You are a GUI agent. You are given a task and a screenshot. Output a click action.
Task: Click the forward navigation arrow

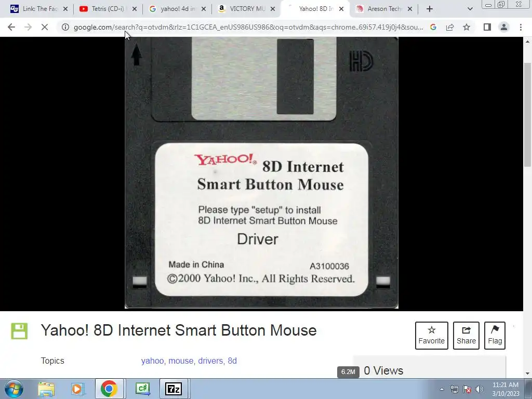(28, 27)
